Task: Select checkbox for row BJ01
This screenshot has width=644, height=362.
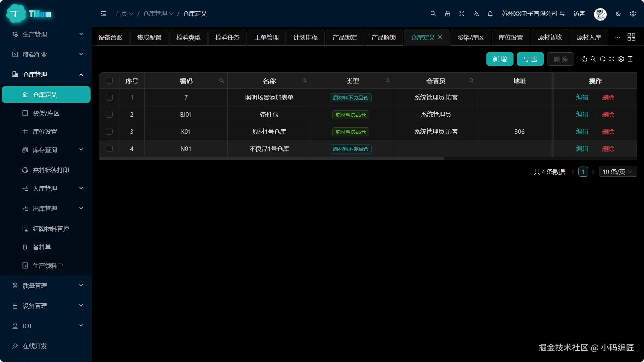Action: 109,114
